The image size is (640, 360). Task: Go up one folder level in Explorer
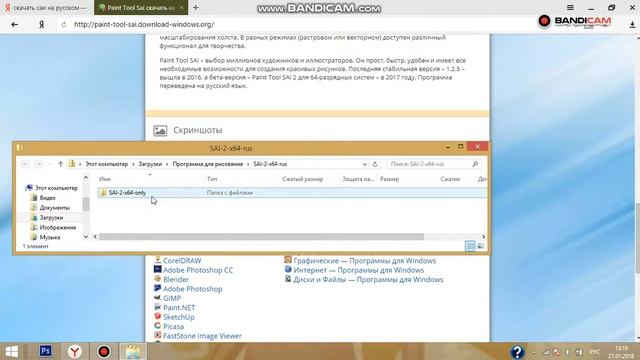[x=60, y=164]
